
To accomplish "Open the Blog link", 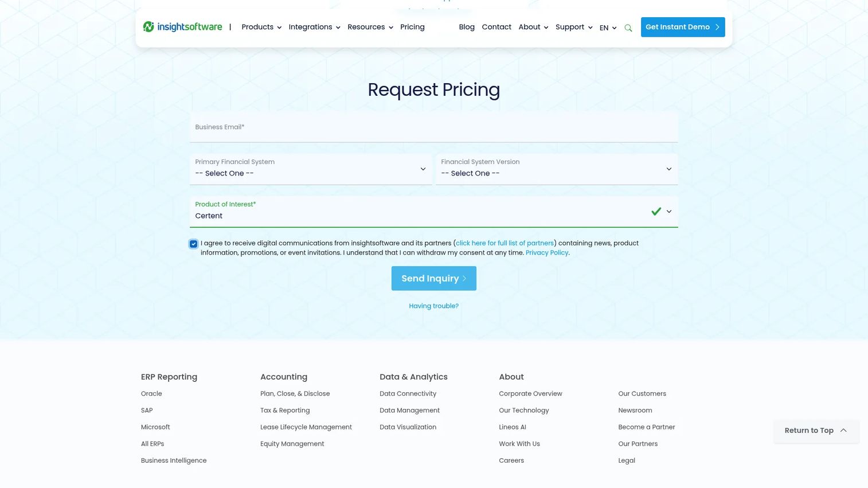I will pyautogui.click(x=467, y=27).
